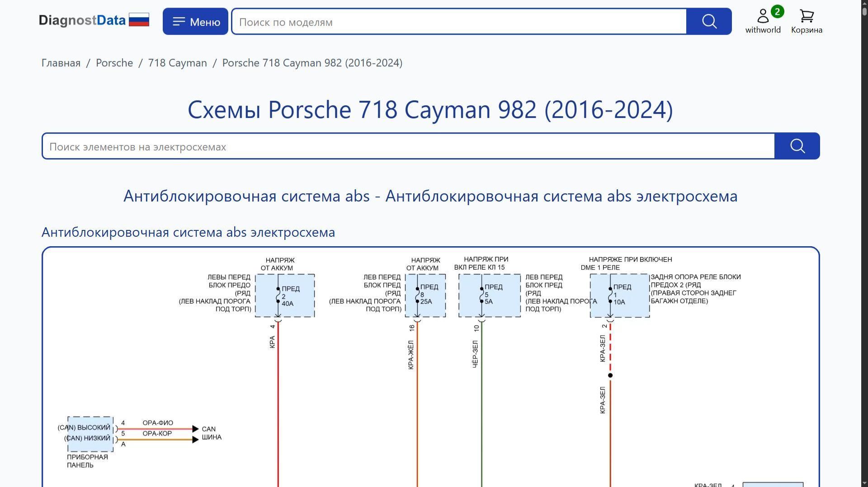This screenshot has width=868, height=487.
Task: Click the 10A fuse box in diagram
Action: 620,295
